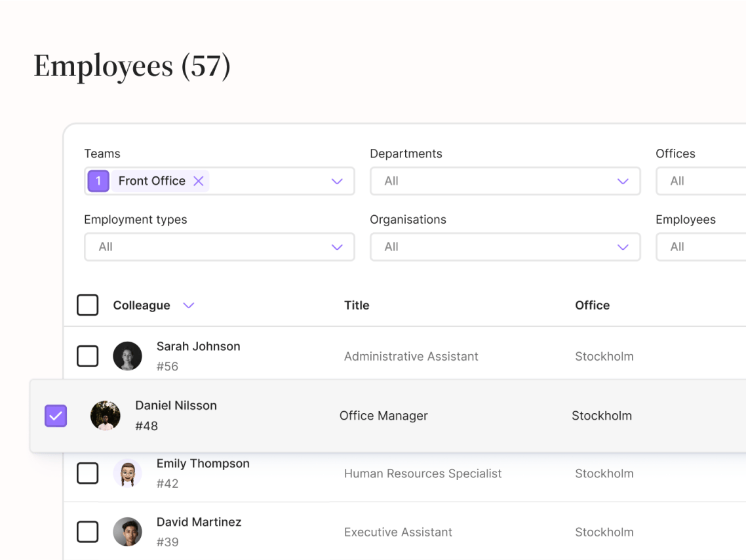Expand the Organisations filter dropdown

tap(505, 247)
